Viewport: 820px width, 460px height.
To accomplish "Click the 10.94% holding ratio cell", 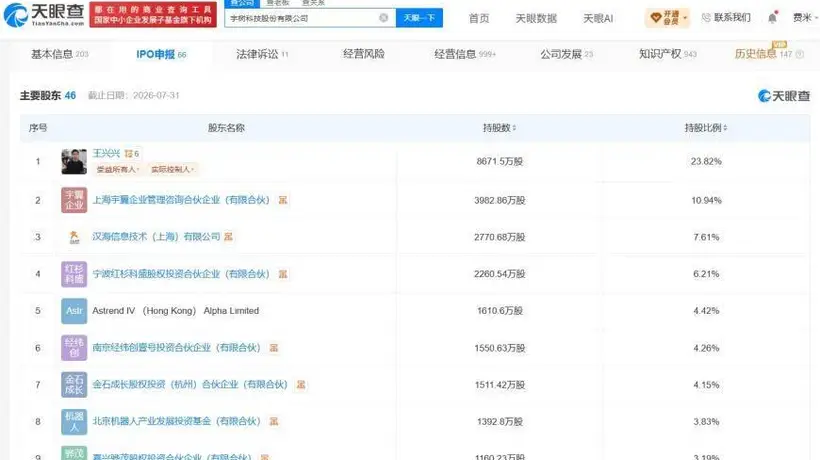I will 706,200.
